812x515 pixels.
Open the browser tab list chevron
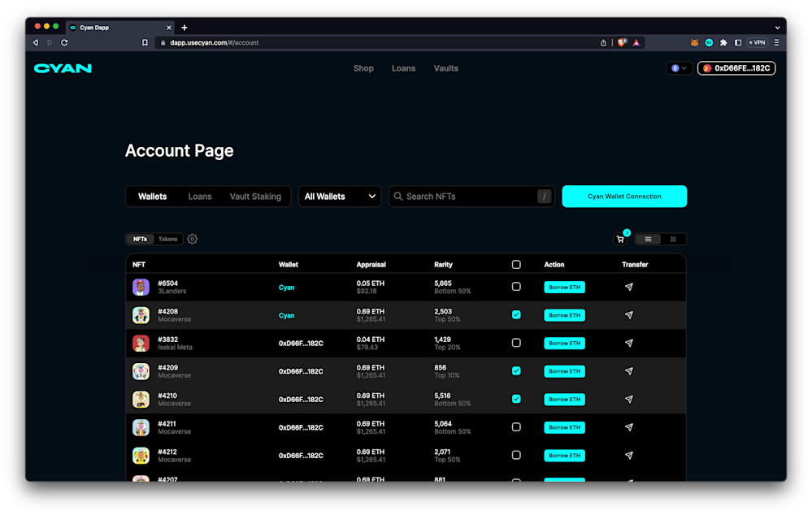(x=777, y=28)
